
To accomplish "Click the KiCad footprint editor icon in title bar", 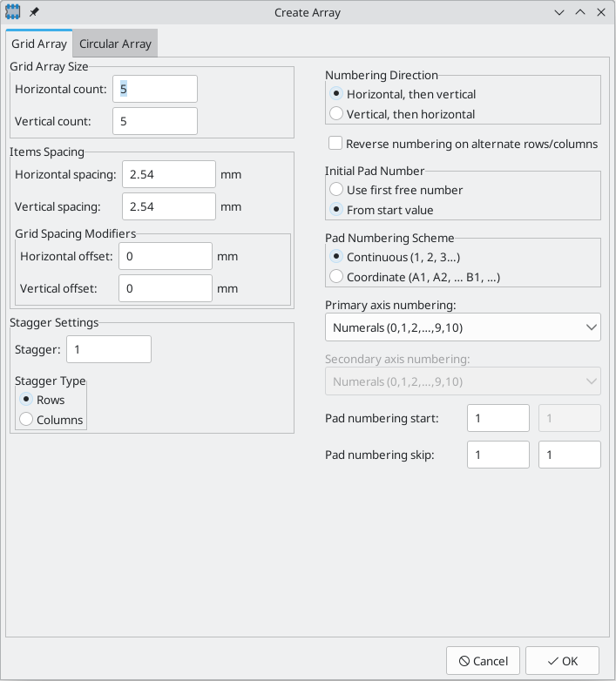I will coord(12,12).
